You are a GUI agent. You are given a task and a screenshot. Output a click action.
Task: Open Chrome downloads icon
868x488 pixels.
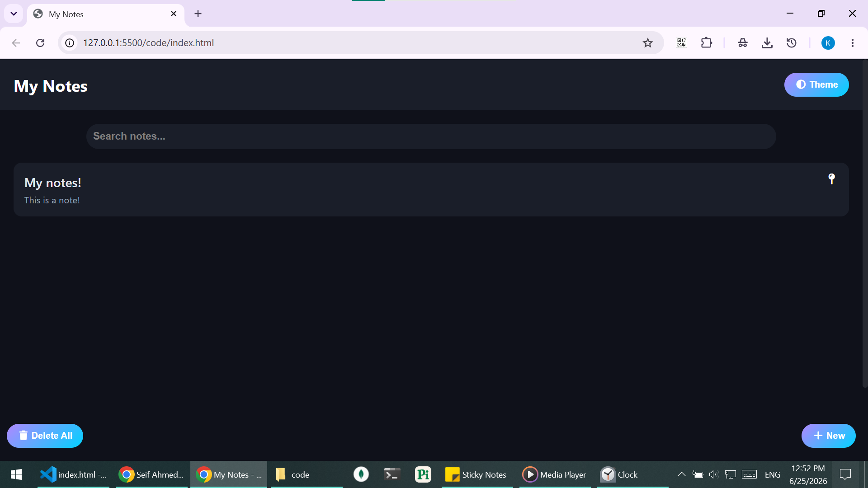[x=767, y=43]
